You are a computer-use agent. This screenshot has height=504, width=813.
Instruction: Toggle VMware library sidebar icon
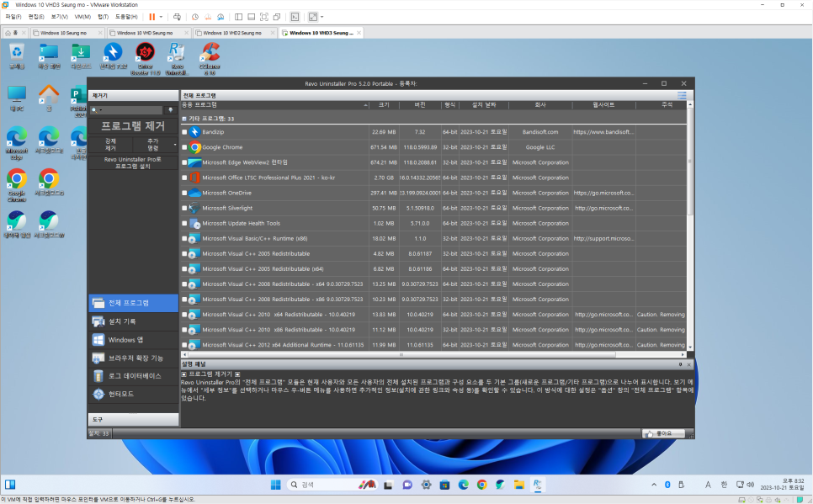click(238, 17)
